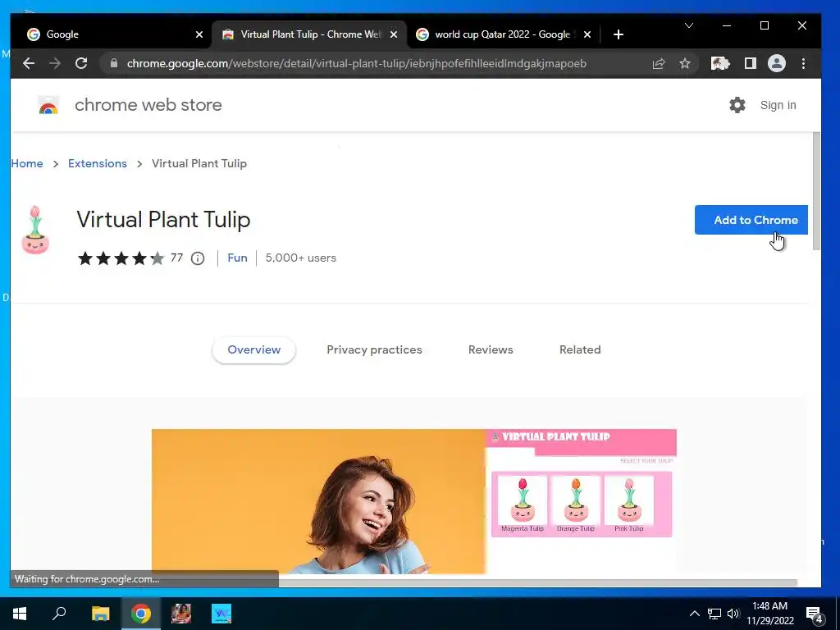Select the Virtual Plant Tulip browser tab

[x=309, y=34]
